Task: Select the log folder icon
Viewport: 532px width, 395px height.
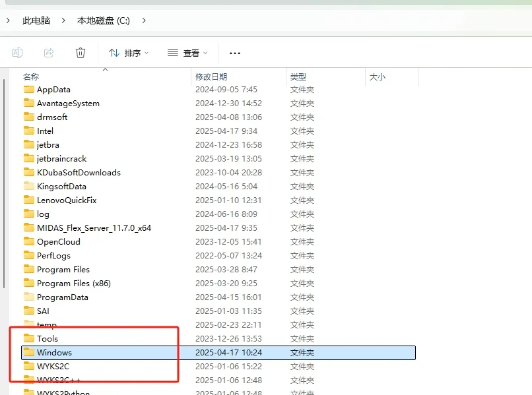Action: pos(29,214)
